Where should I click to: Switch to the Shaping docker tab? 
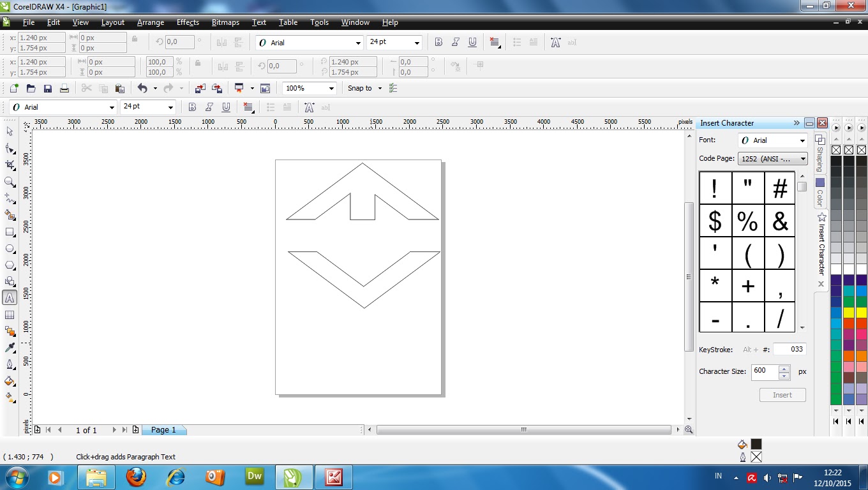(821, 153)
